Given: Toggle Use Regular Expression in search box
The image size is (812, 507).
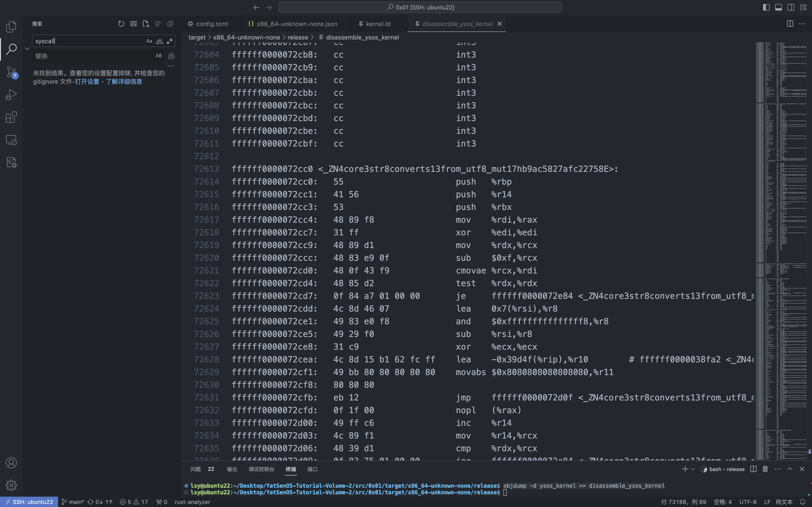Looking at the screenshot, I should pyautogui.click(x=170, y=41).
